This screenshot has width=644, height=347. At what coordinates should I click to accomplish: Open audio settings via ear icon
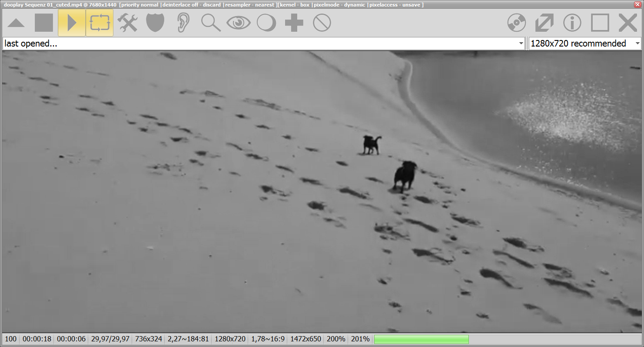click(x=183, y=23)
